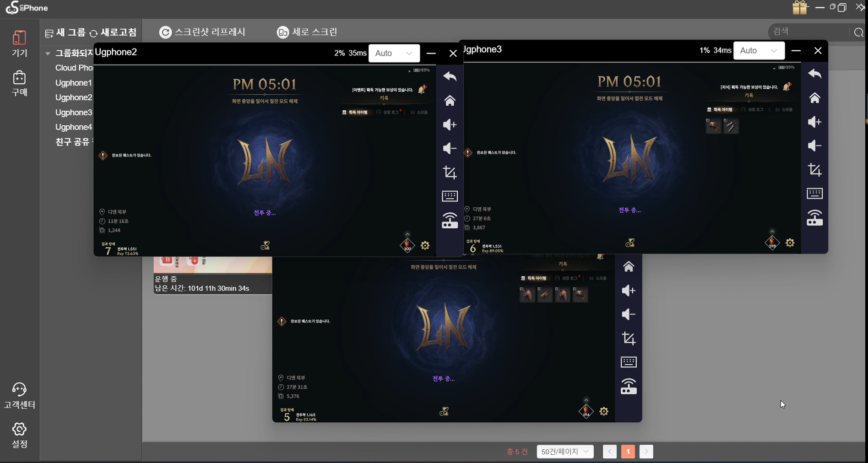
Task: Click the router network icon in Ugphone2
Action: point(450,221)
